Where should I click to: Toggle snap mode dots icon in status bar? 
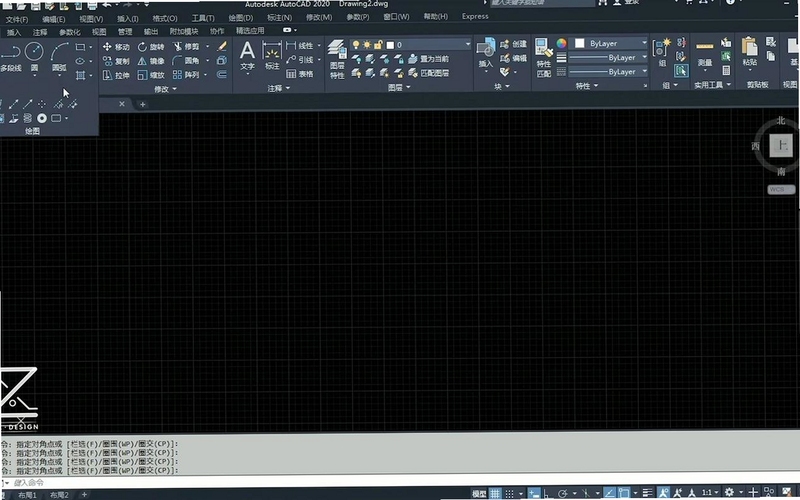(509, 493)
